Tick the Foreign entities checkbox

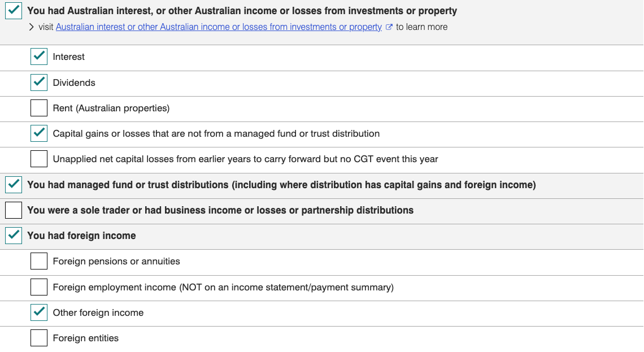click(39, 338)
